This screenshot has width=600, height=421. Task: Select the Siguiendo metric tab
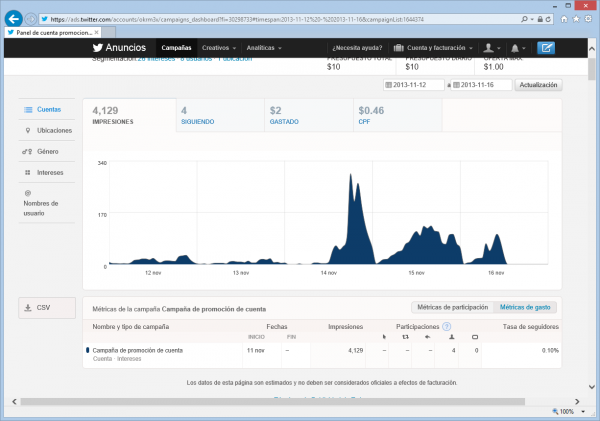pyautogui.click(x=220, y=115)
